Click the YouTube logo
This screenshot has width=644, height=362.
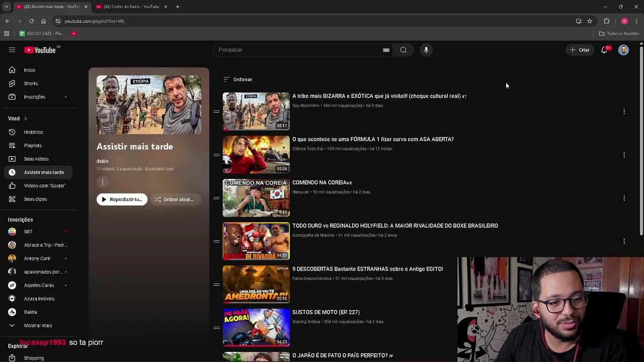pos(40,50)
